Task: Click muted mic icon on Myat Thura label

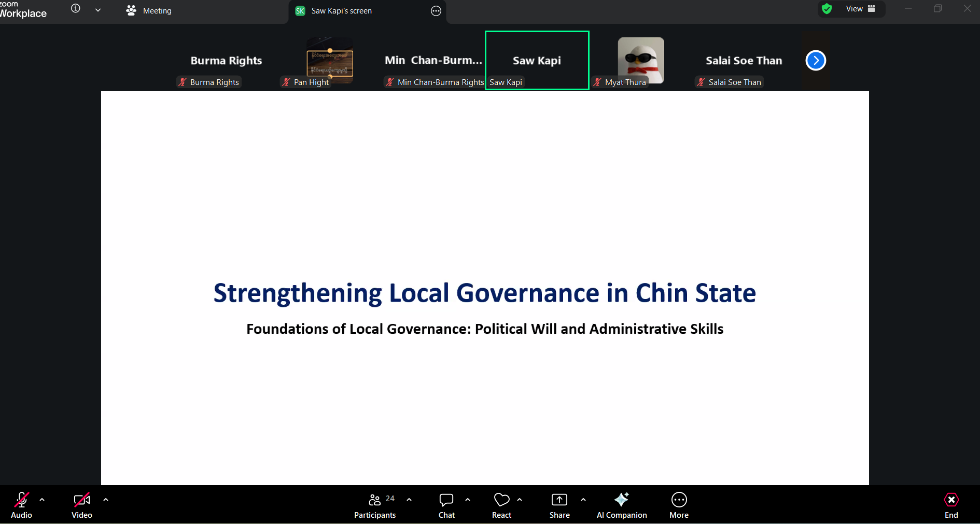Action: coord(597,82)
